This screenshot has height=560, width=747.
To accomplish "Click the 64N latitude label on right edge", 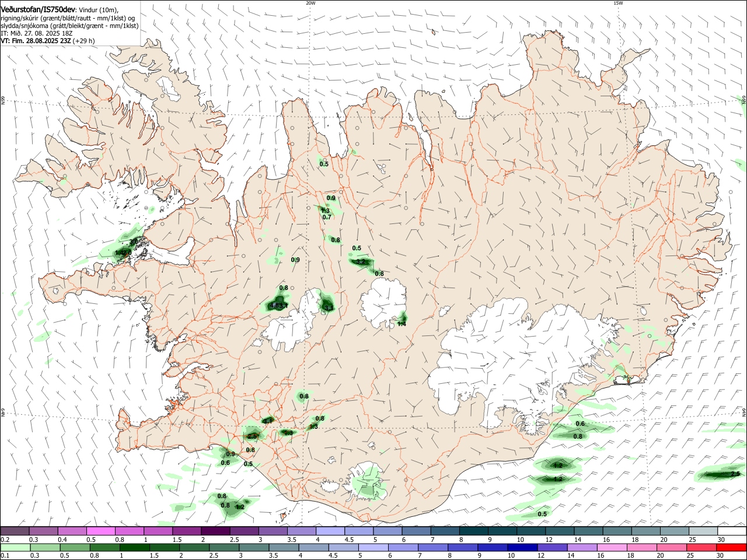I will [x=744, y=412].
